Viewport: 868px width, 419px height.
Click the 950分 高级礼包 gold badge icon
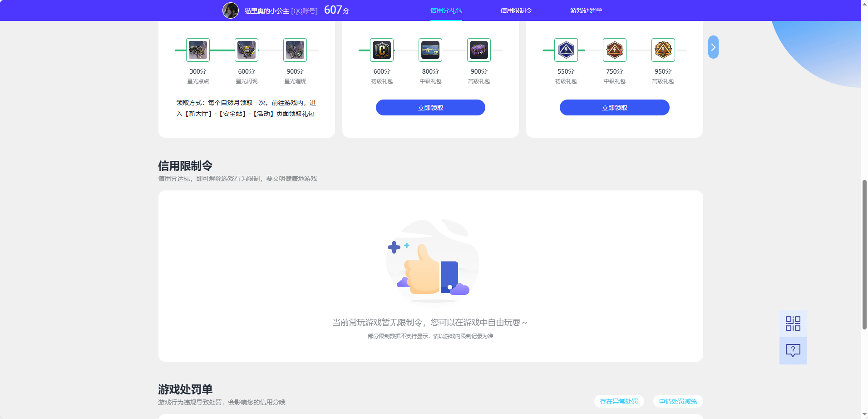pos(663,50)
